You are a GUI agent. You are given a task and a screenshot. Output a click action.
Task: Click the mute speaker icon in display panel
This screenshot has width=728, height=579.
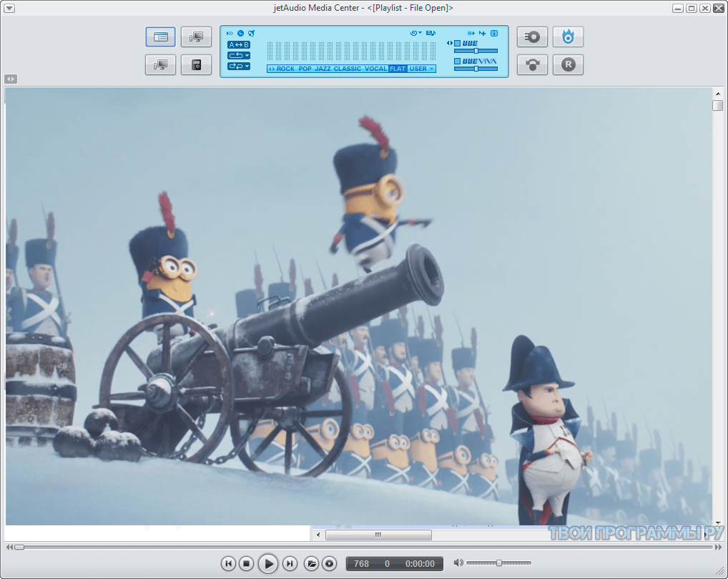[251, 33]
